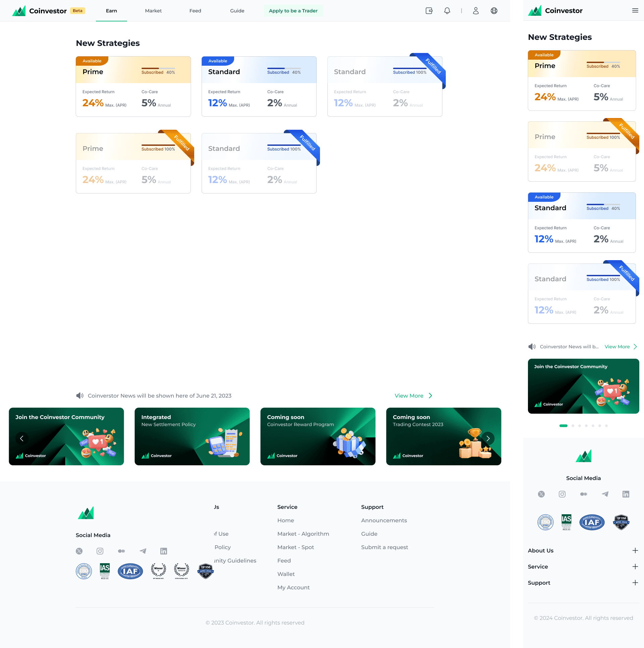Click Apply to be a Trader
Viewport: 644px width, 648px height.
click(293, 11)
